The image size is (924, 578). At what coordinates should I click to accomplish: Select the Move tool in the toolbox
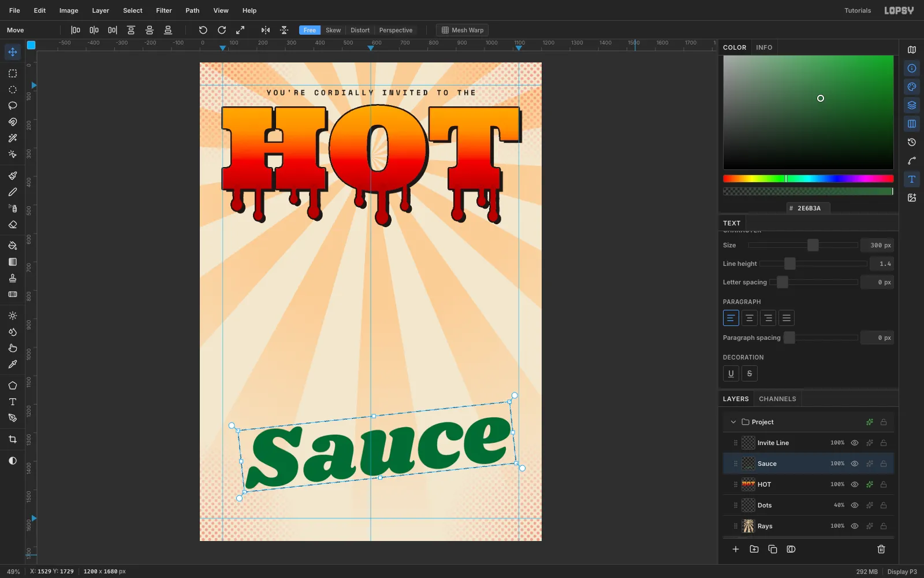point(13,52)
